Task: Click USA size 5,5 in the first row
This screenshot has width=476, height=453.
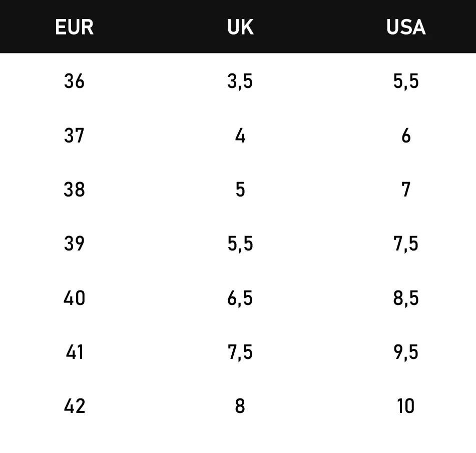Action: 405,81
